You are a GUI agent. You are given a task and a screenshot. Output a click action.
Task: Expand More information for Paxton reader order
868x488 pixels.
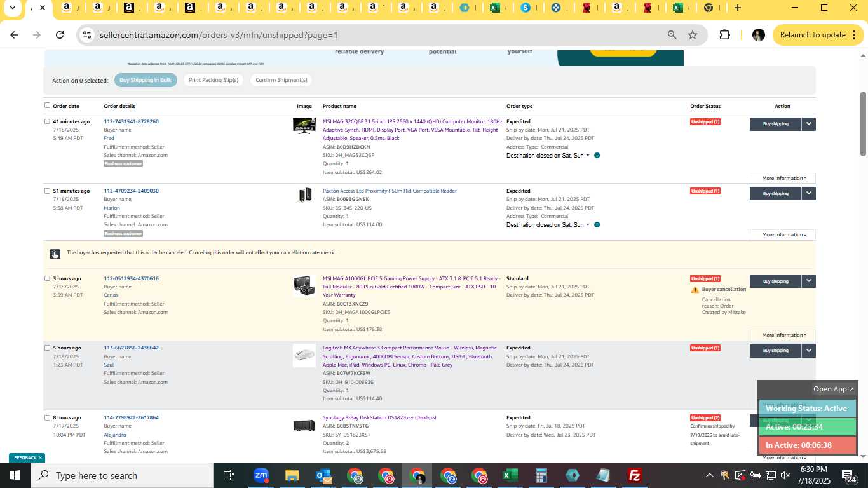point(783,234)
